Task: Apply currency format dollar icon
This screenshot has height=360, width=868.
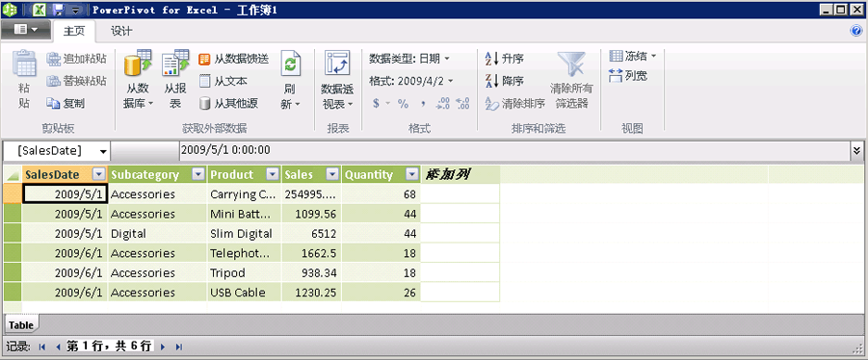Action: tap(376, 103)
